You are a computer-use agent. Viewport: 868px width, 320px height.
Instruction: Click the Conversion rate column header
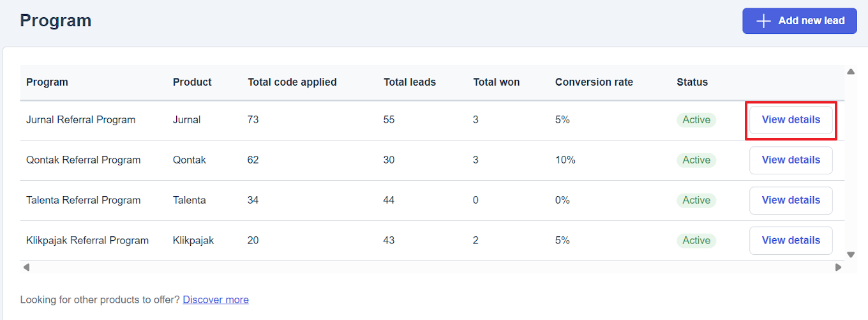tap(594, 82)
